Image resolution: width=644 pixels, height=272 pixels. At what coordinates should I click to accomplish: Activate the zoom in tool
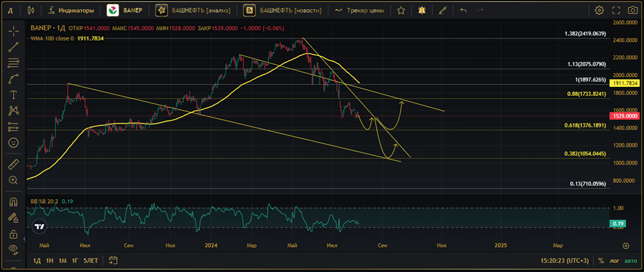tap(14, 179)
